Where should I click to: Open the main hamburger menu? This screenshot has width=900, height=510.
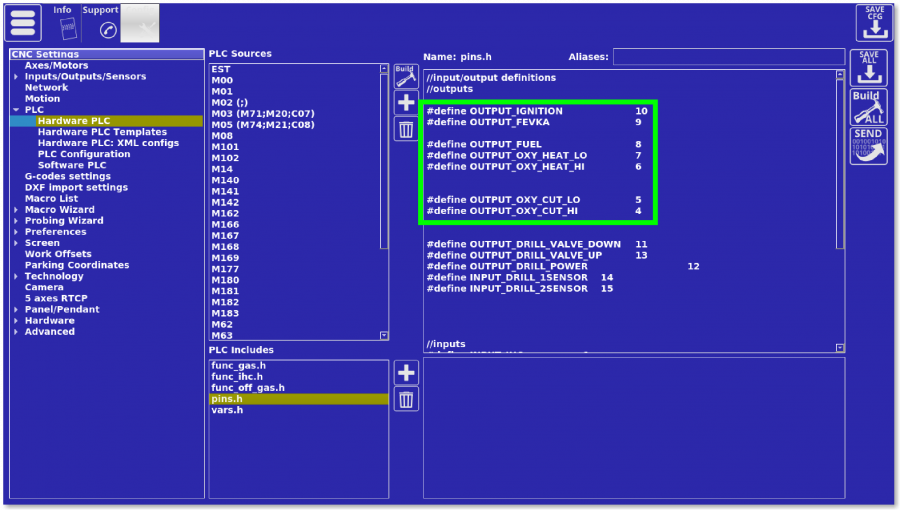[23, 22]
